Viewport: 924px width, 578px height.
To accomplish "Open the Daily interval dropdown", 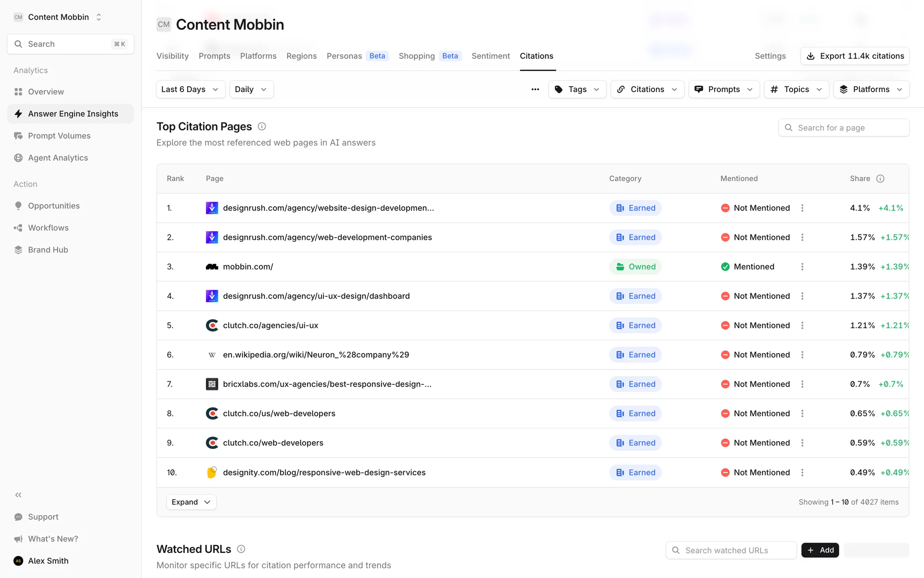I will [x=251, y=90].
